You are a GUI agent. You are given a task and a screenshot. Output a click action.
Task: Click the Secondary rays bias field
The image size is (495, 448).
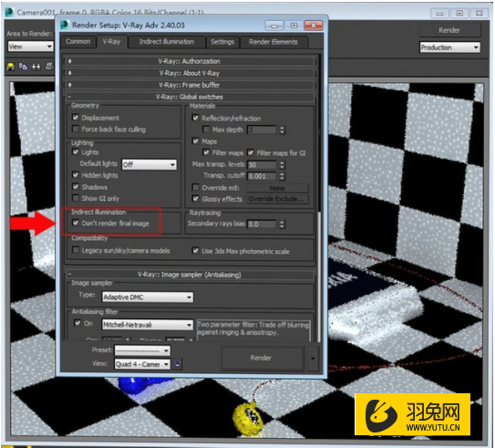pos(262,224)
